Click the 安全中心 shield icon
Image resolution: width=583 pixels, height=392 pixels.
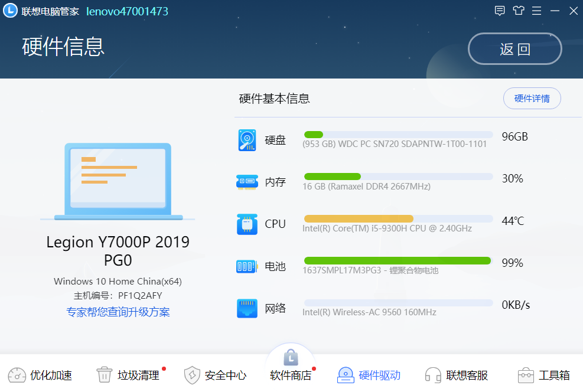tap(192, 375)
